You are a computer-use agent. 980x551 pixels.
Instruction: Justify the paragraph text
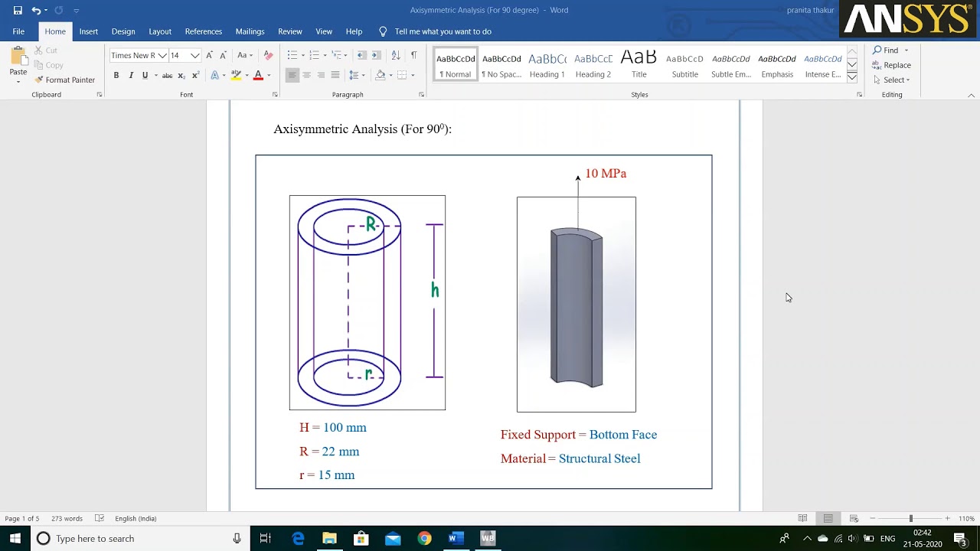(x=335, y=75)
